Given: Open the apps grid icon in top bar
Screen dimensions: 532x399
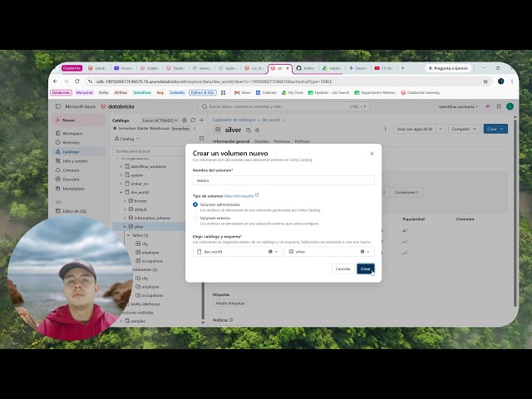Looking at the screenshot, I should (499, 106).
